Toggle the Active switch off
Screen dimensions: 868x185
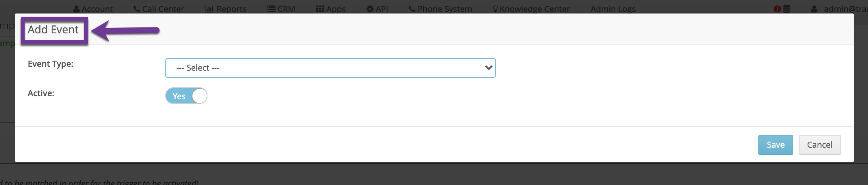(186, 96)
